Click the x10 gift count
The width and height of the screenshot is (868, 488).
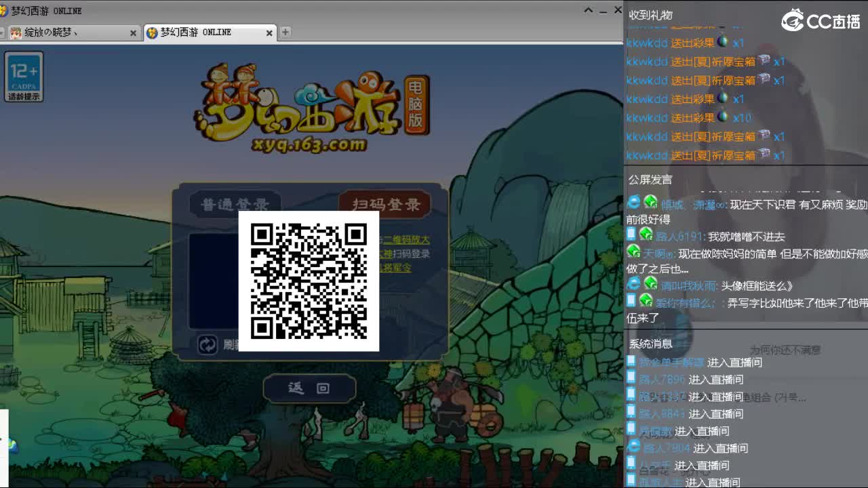[x=742, y=118]
